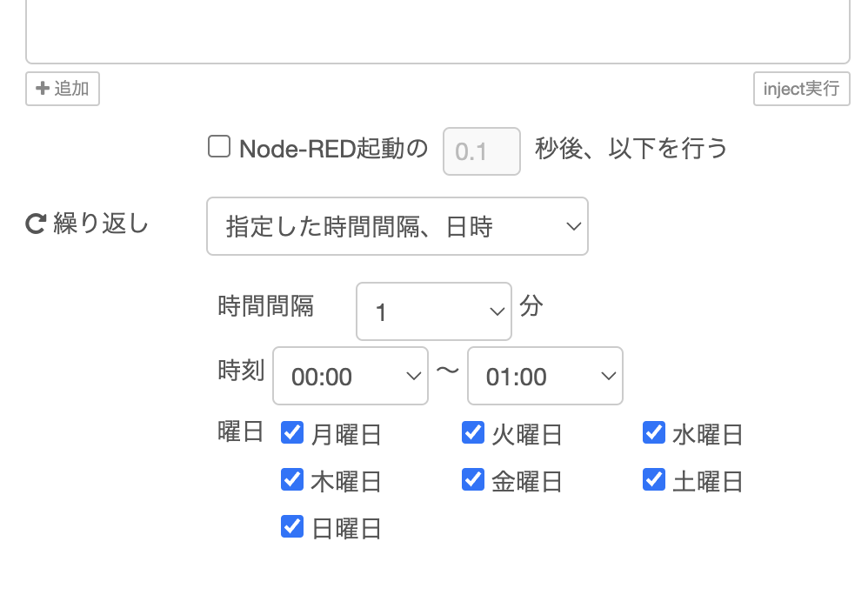The image size is (868, 595).
Task: Click the properties list box above 追加
Action: coord(437,31)
